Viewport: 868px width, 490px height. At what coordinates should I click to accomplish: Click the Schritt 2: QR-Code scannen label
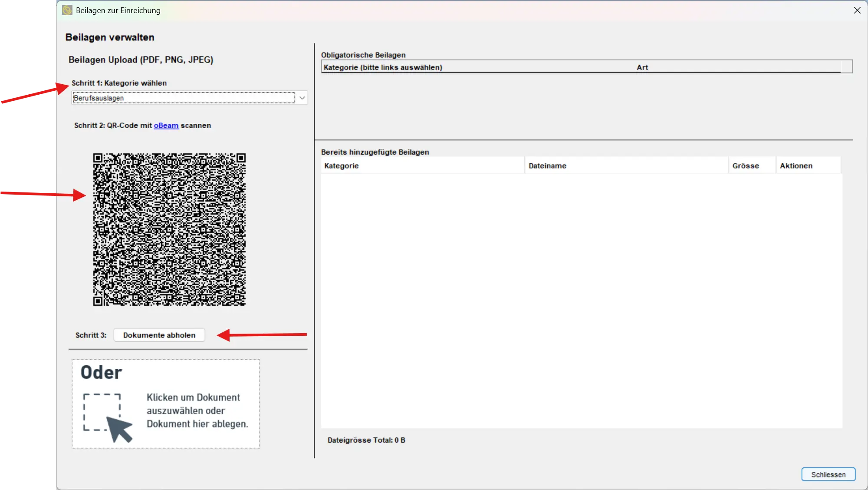pos(143,125)
